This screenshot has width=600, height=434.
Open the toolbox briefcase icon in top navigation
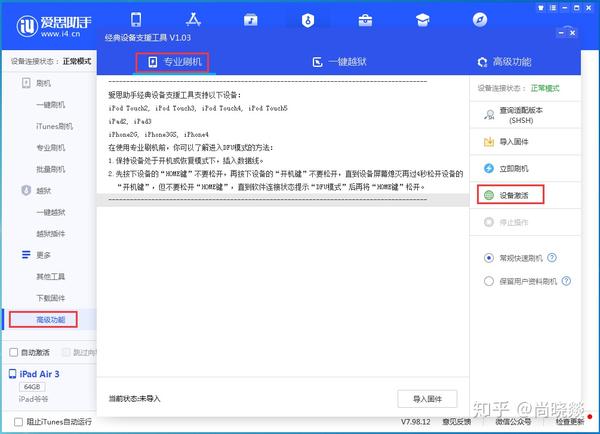[365, 20]
